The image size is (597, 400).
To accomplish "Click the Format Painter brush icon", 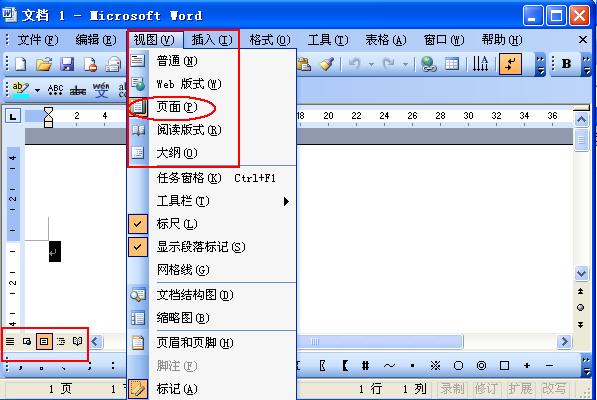I will pyautogui.click(x=327, y=64).
